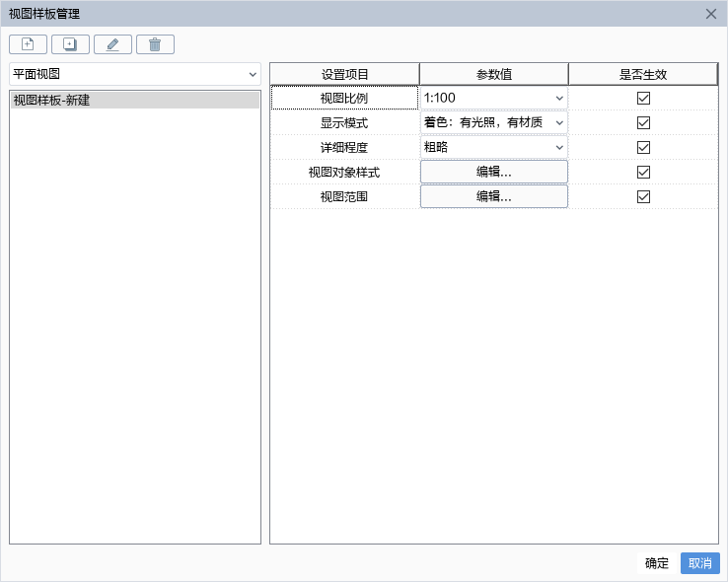Click 编辑... button for 视图范围
This screenshot has width=728, height=582.
click(493, 196)
